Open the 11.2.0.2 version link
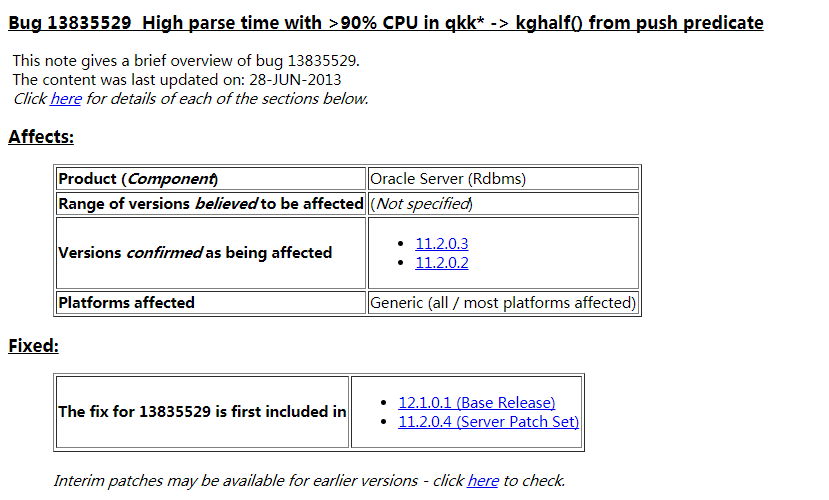This screenshot has height=500, width=829. coord(442,263)
